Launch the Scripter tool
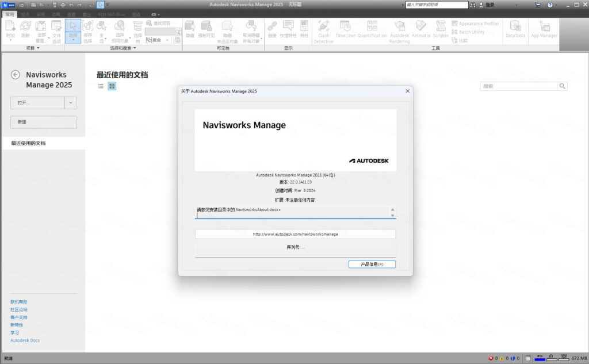The image size is (589, 364). [441, 28]
